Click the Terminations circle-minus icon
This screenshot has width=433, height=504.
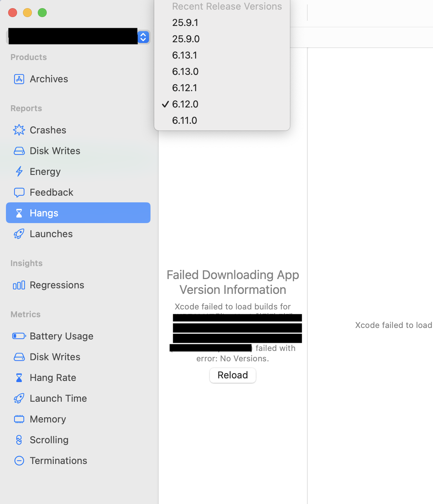[x=19, y=461]
